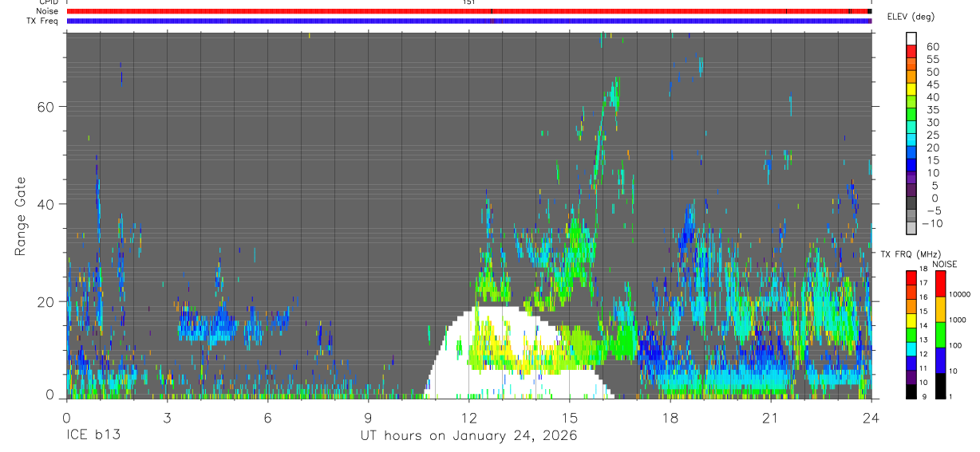
Task: Click the hour 6 tick label on time axis
Action: (x=267, y=418)
